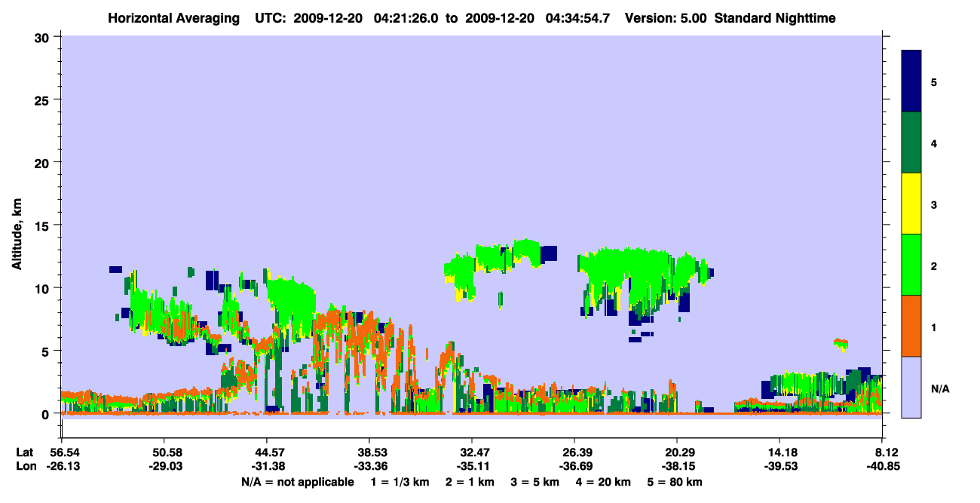Click the bright green colorbar segment labeled 2
This screenshot has height=503, width=980.
point(911,265)
